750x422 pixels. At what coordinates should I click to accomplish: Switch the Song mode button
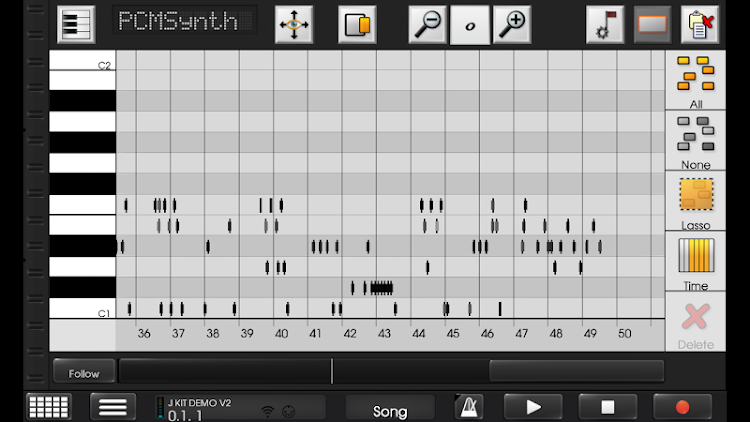[x=390, y=408]
